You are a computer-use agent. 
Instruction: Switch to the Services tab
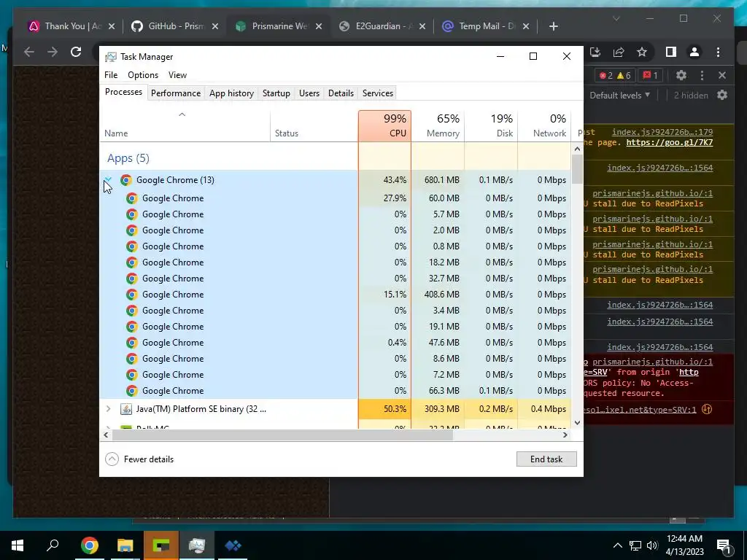(x=378, y=93)
